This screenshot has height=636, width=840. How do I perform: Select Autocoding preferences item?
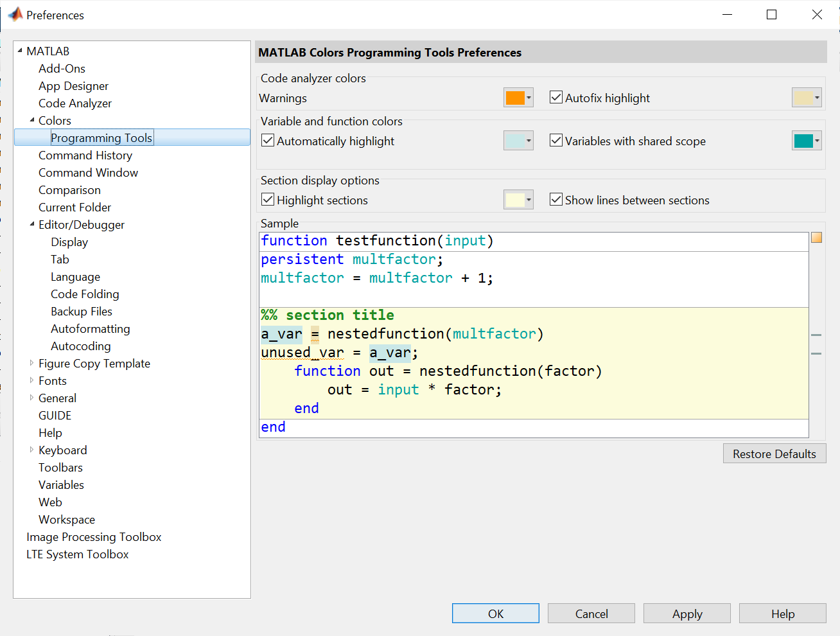tap(81, 346)
